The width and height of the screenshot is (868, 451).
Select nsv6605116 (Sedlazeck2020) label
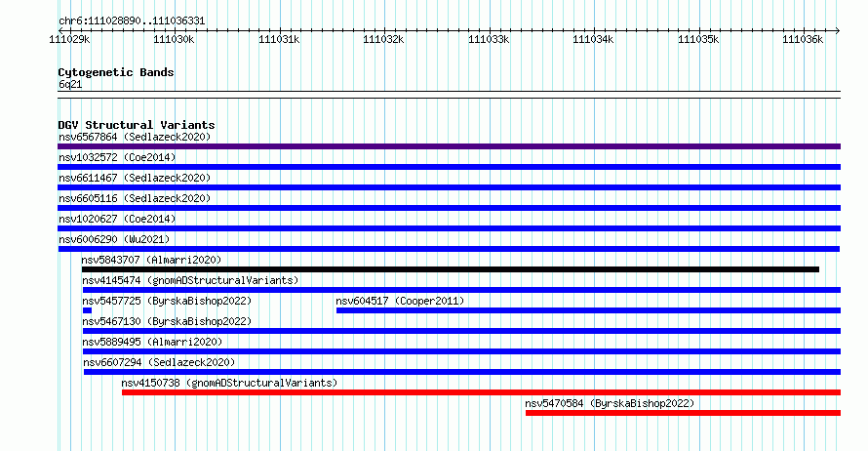click(x=135, y=198)
